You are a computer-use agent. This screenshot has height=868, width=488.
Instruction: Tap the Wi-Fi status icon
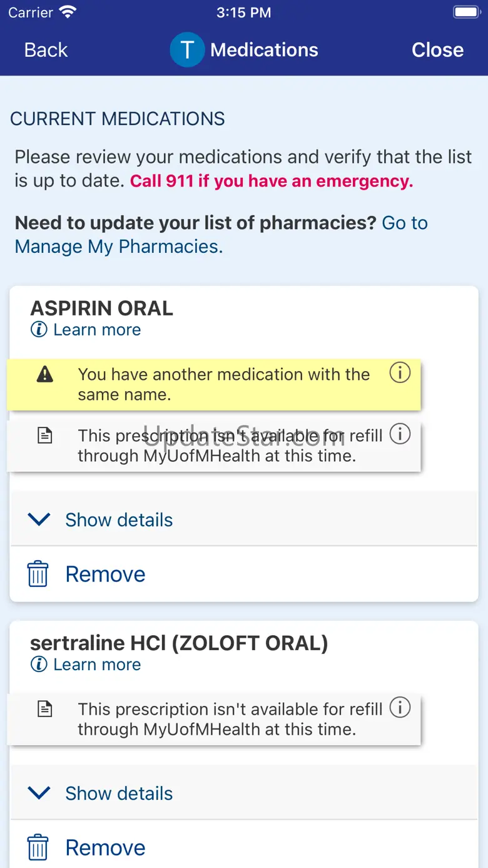[68, 12]
